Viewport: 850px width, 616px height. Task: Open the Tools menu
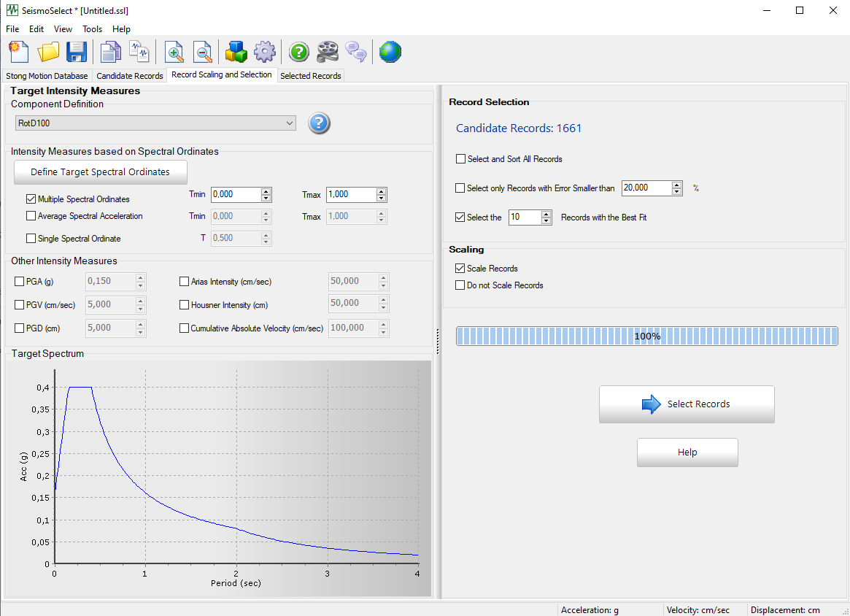(93, 29)
